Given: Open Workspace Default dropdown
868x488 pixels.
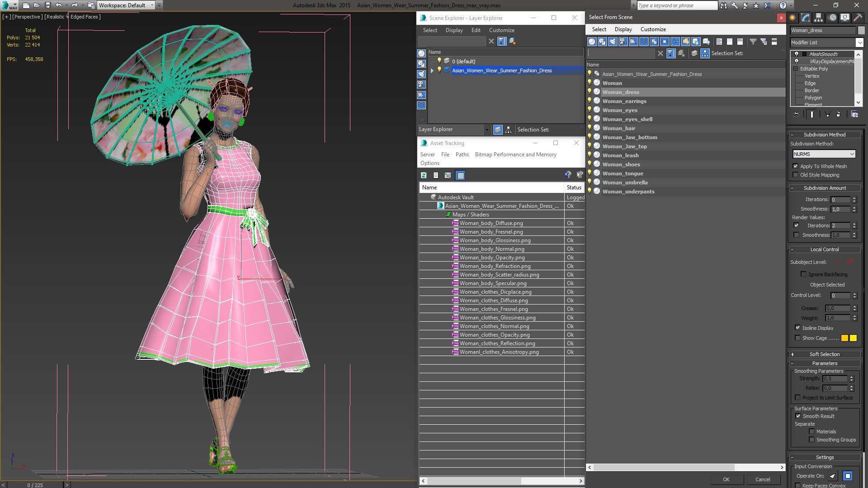Looking at the screenshot, I should [126, 5].
